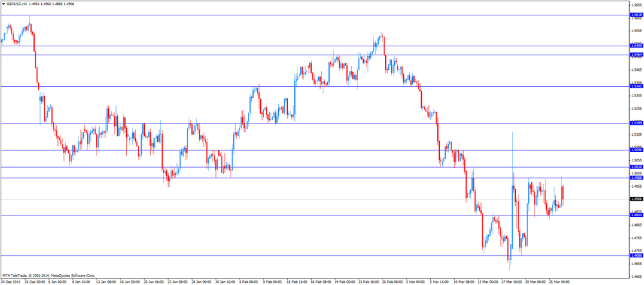
Task: Select the 1.5030 horizontal line price label
Action: click(636, 167)
